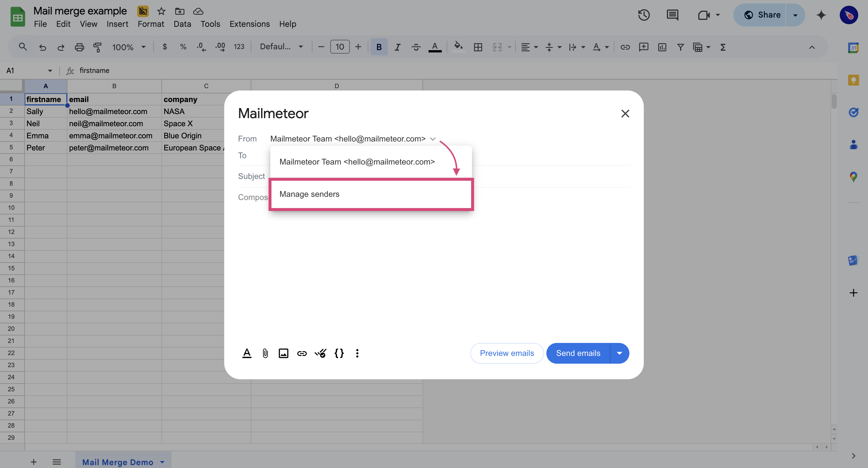This screenshot has width=868, height=468.
Task: Open the Data menu
Action: [182, 24]
